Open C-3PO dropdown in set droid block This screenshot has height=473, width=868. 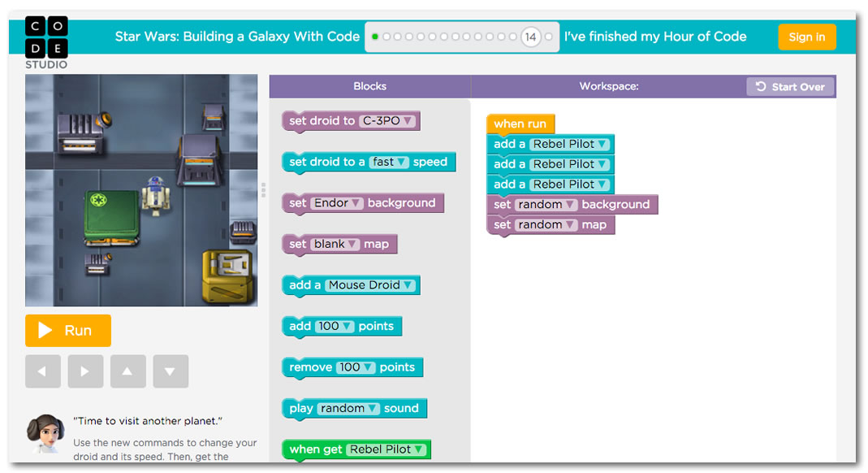387,121
